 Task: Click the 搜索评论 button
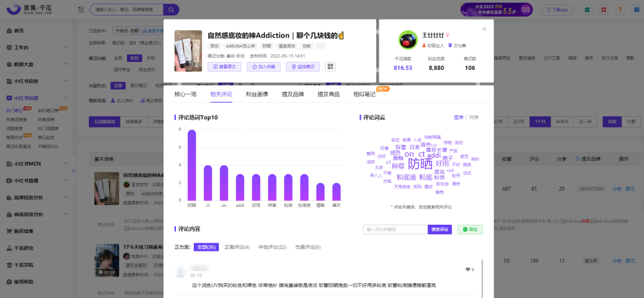point(440,229)
